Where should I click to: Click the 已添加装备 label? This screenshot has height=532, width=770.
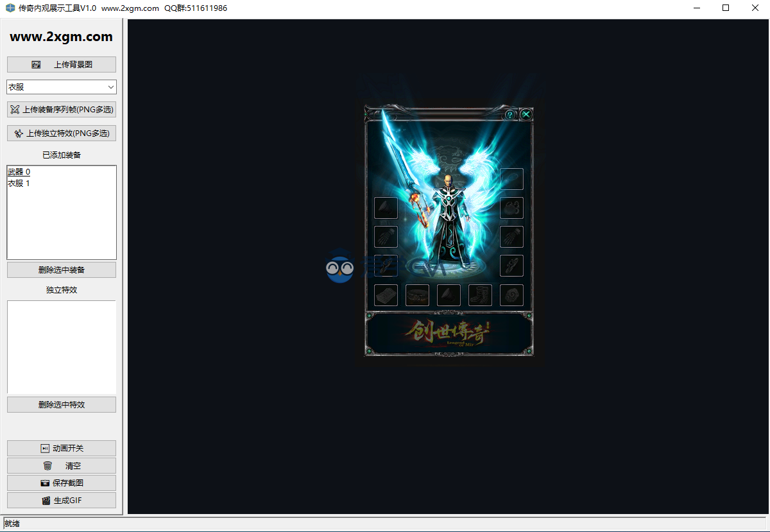point(62,155)
